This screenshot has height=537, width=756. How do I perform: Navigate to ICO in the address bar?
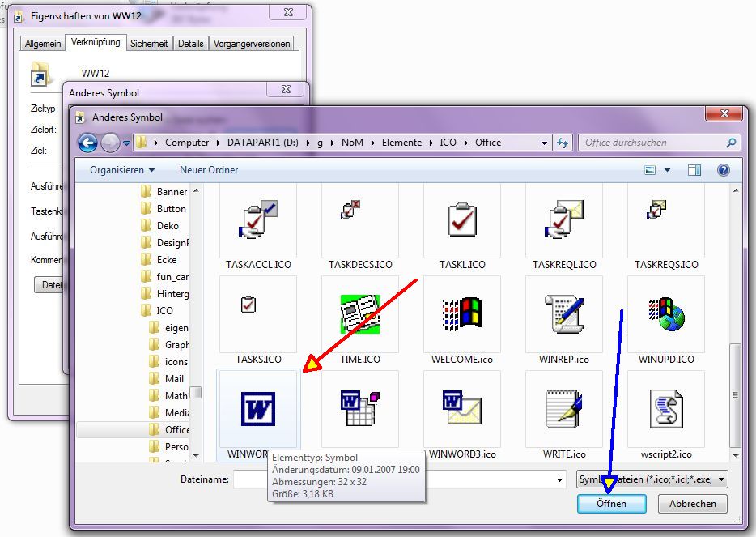pos(448,143)
